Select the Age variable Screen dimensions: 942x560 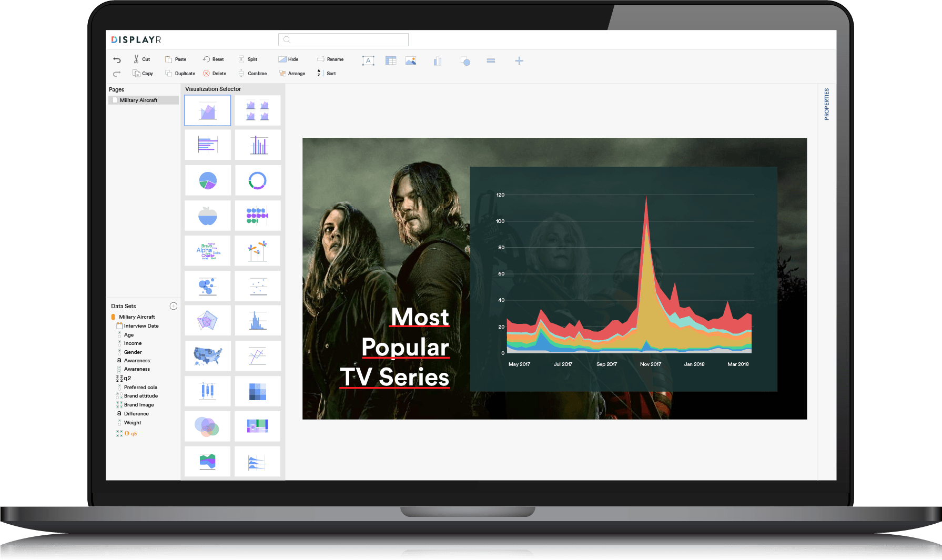(125, 335)
